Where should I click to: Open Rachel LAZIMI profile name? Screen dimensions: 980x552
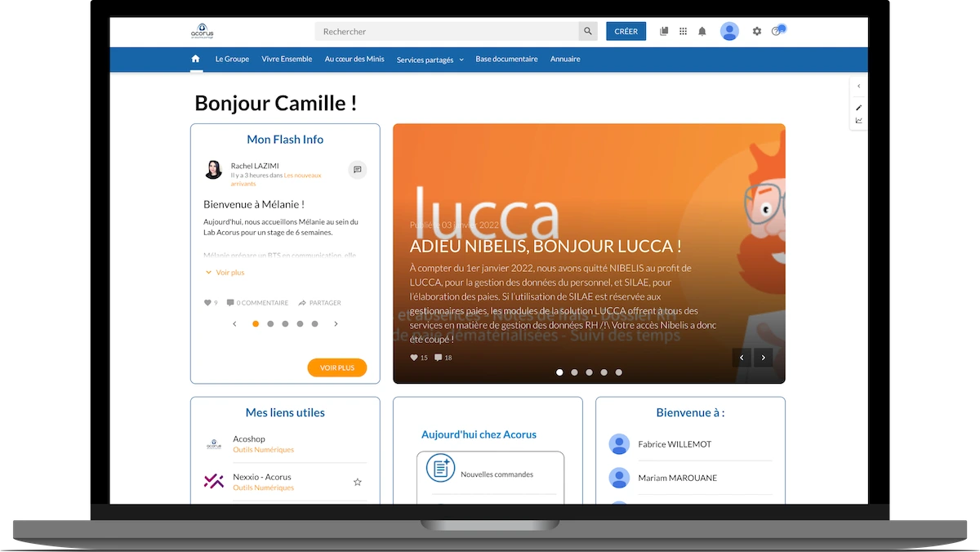(x=255, y=166)
